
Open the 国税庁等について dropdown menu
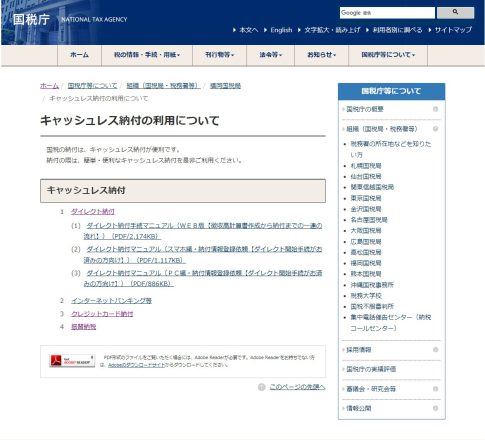click(x=388, y=55)
